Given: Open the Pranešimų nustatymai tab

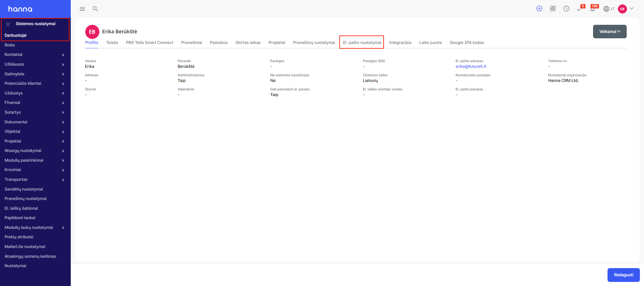Looking at the screenshot, I should click(x=314, y=42).
